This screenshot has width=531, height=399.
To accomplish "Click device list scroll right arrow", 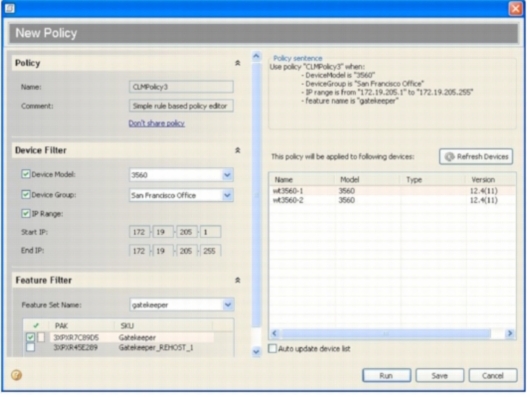I will pyautogui.click(x=510, y=333).
